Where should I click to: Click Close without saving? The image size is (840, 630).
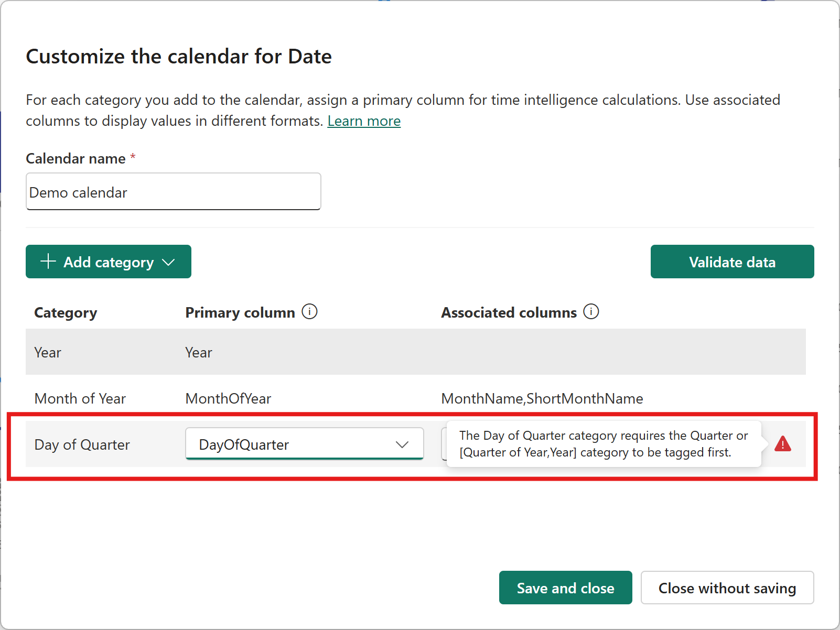[727, 588]
